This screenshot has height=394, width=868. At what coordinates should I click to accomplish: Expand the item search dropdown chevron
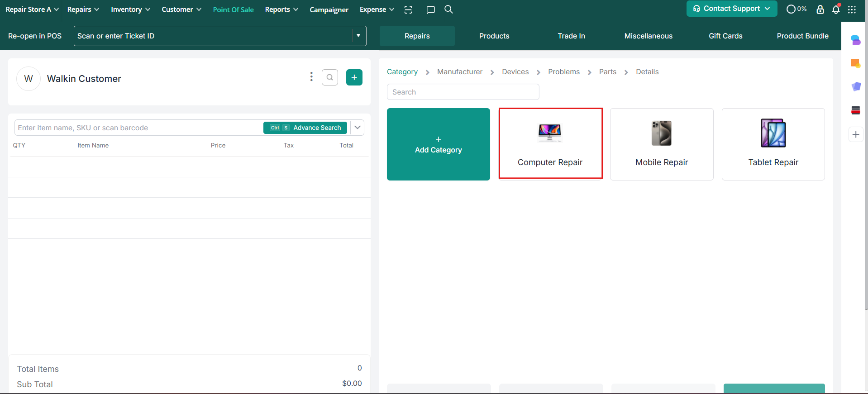[x=358, y=128]
